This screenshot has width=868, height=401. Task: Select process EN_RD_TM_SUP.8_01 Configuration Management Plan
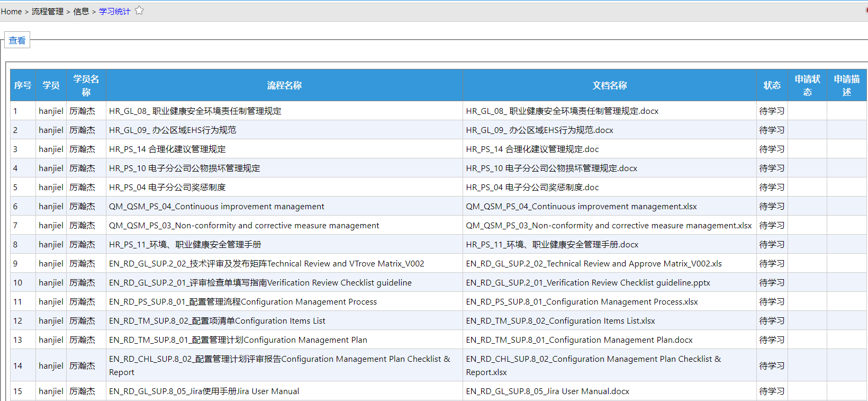click(x=238, y=340)
